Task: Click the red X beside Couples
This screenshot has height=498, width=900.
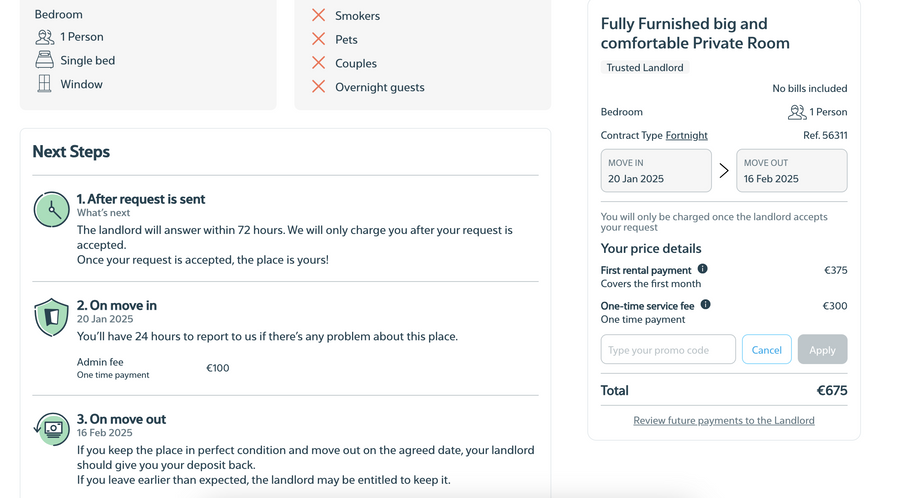Action: click(x=318, y=63)
